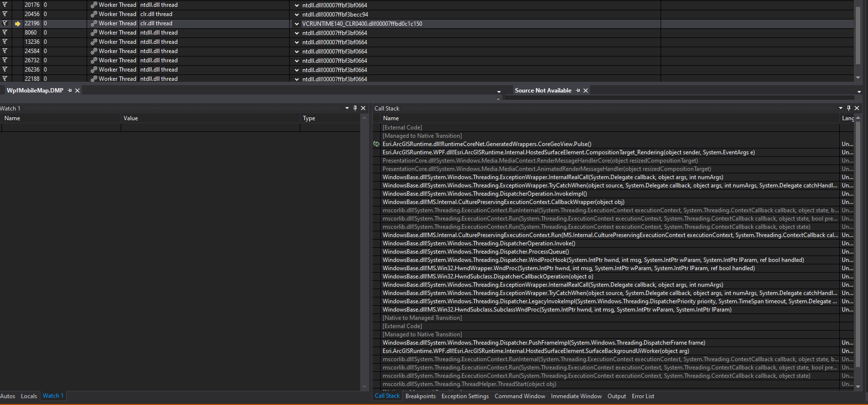Toggle the flag on thread 22188
The height and width of the screenshot is (405, 868).
click(5, 78)
